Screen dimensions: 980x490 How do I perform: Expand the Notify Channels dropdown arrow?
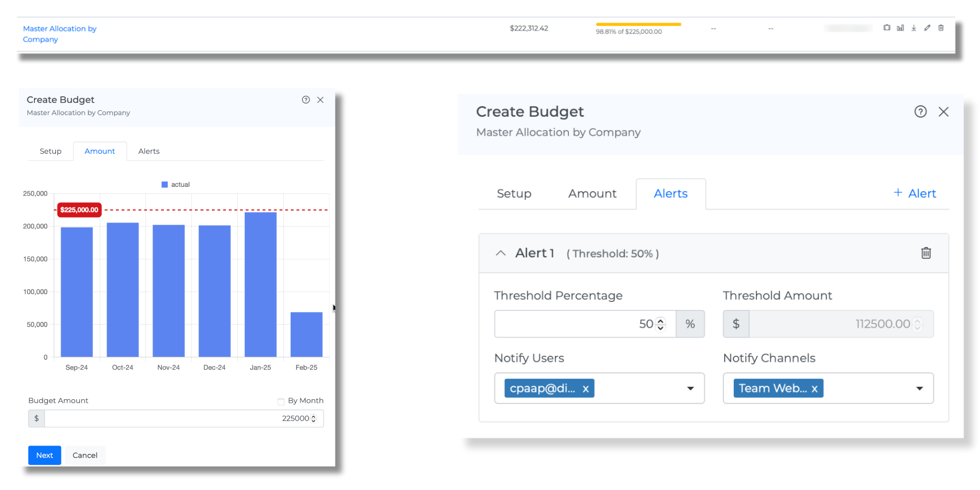pos(919,389)
